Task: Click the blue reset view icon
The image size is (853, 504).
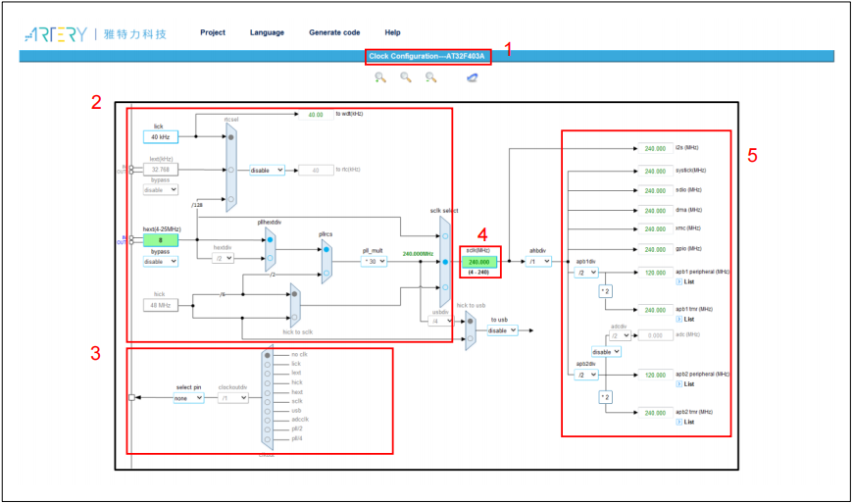Action: pos(473,77)
